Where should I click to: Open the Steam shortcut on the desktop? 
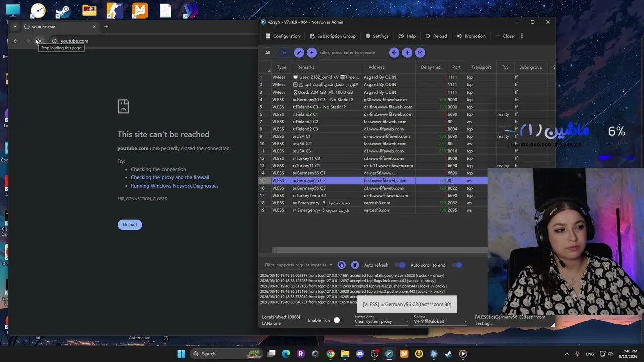(63, 10)
